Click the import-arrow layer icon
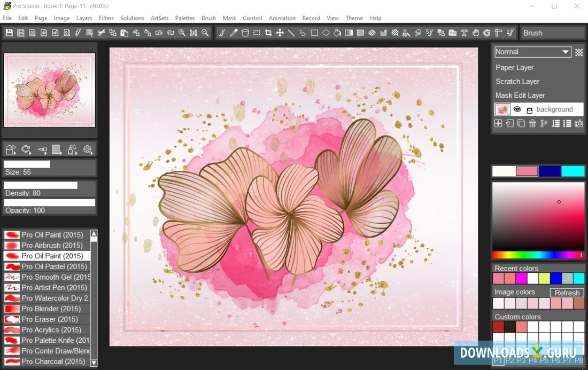Screen dimensions: 588x370 click(x=509, y=123)
